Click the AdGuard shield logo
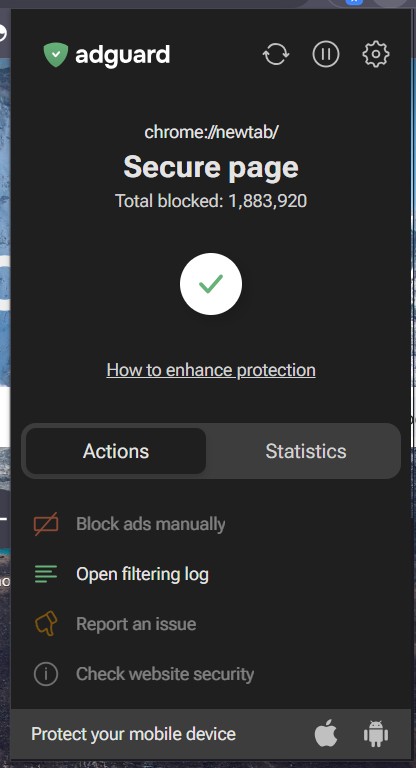 (55, 54)
